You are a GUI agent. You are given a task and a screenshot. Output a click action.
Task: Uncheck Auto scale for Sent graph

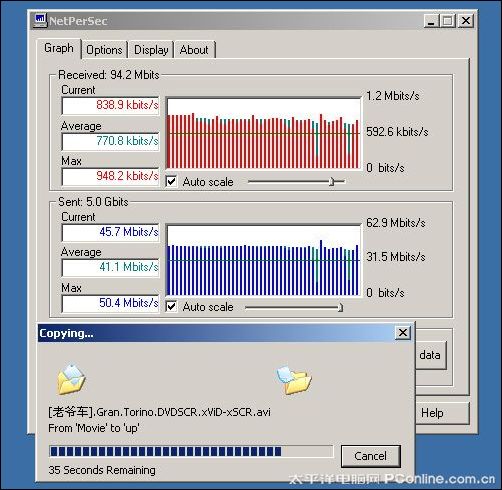pos(171,307)
